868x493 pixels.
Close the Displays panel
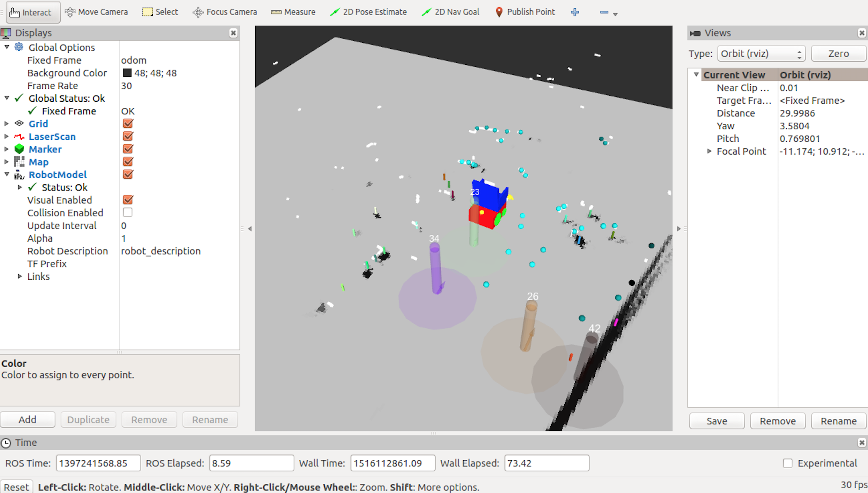point(233,33)
